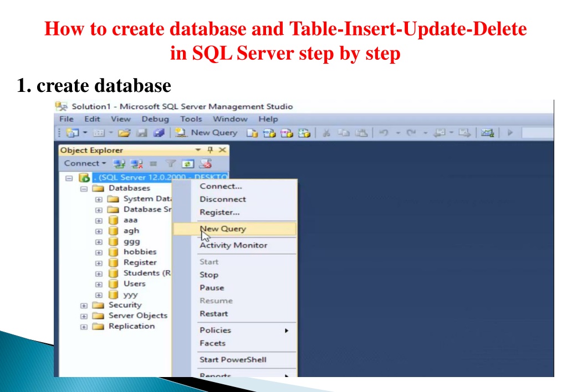Select the Register database
The width and height of the screenshot is (567, 392).
point(140,262)
